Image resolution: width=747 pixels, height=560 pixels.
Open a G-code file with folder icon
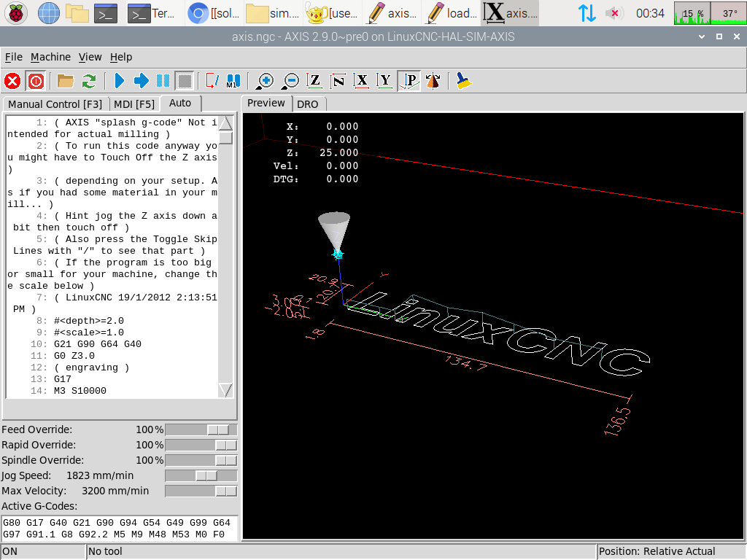65,81
